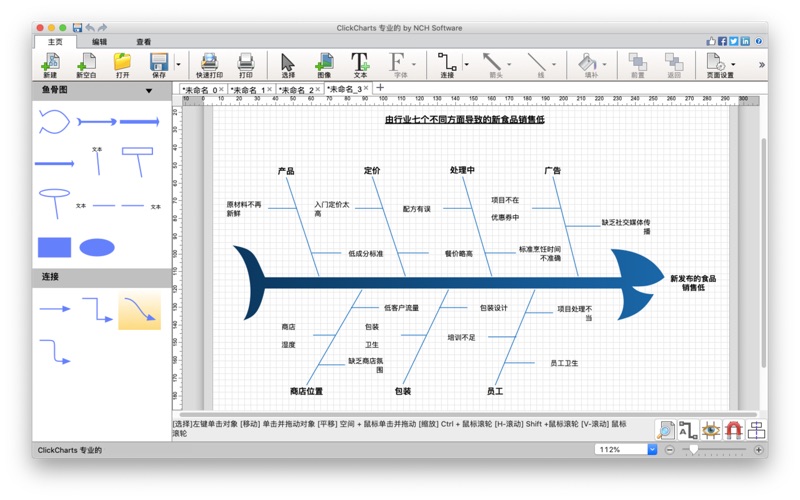Expand the dropdown arrow beside 保存
The width and height of the screenshot is (800, 500).
178,64
